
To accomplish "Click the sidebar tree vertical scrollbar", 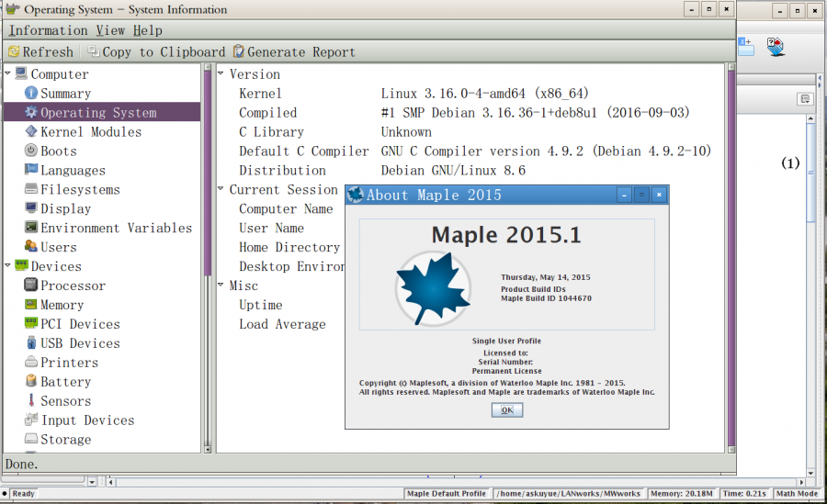I will click(208, 258).
